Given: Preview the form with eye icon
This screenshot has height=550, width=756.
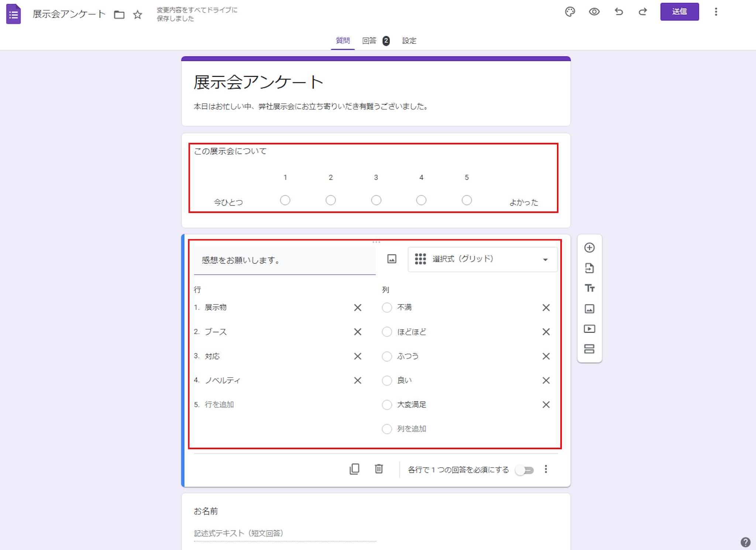Looking at the screenshot, I should [x=594, y=12].
